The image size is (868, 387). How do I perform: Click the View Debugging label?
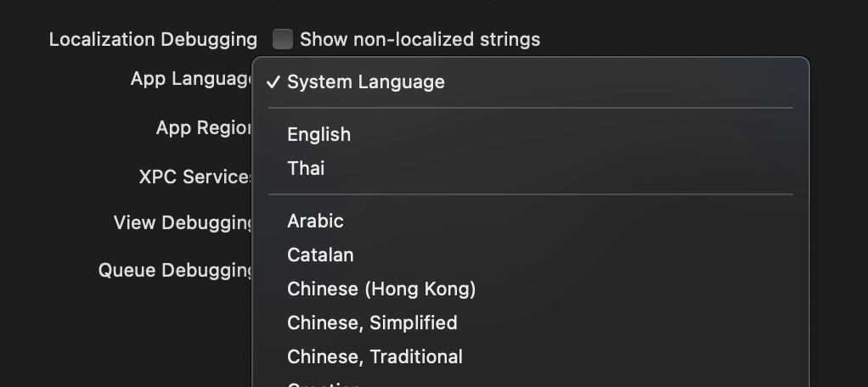click(183, 223)
